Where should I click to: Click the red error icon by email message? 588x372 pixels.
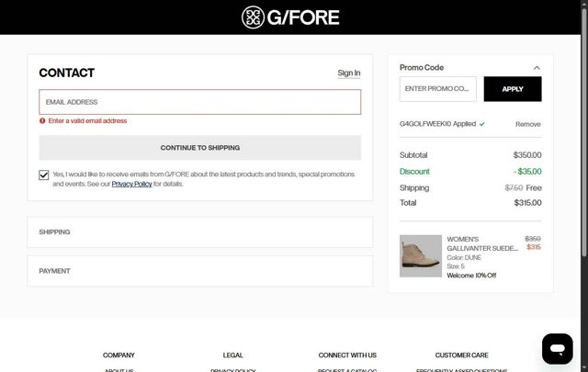[x=42, y=120]
